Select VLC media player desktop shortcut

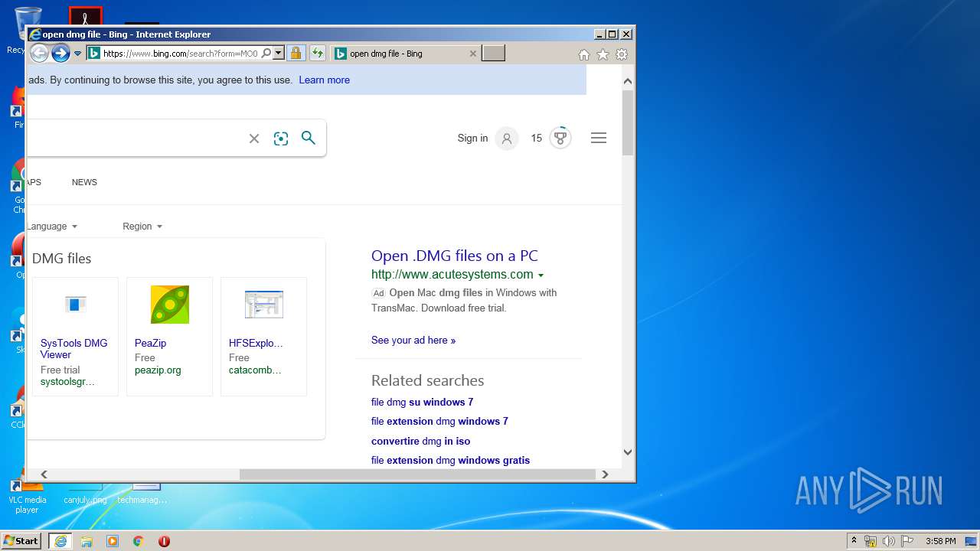point(27,496)
